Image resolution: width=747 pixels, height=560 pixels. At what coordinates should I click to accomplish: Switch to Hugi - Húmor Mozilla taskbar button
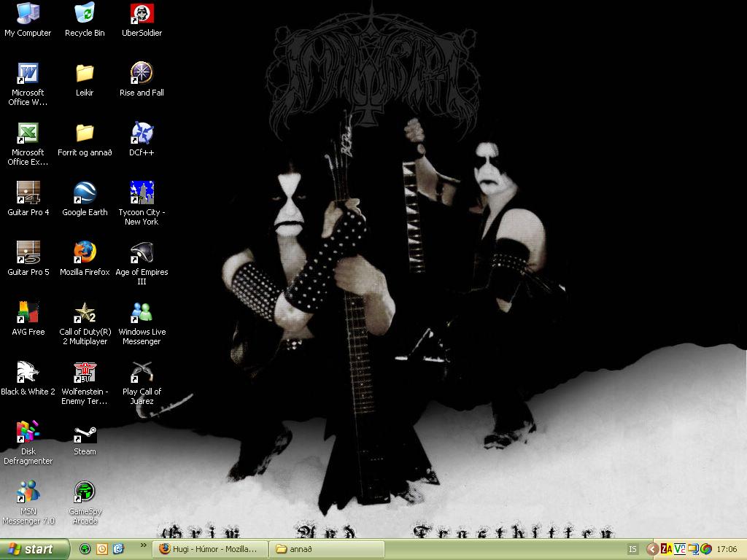209,549
